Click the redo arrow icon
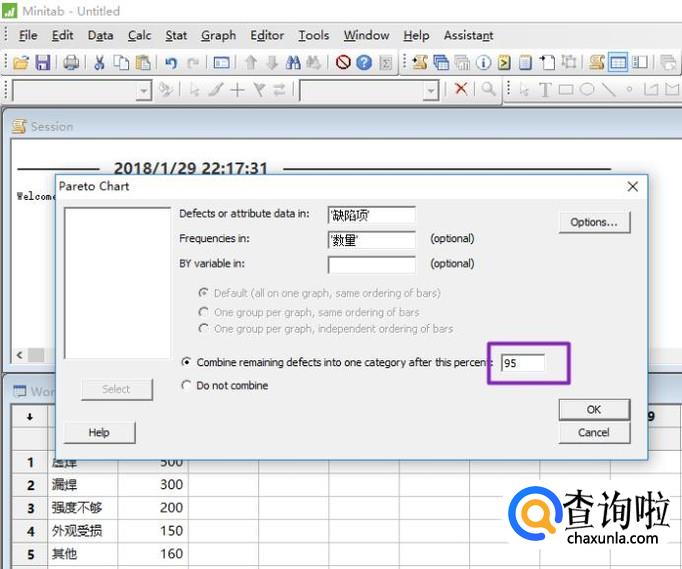The width and height of the screenshot is (682, 569). click(x=193, y=64)
